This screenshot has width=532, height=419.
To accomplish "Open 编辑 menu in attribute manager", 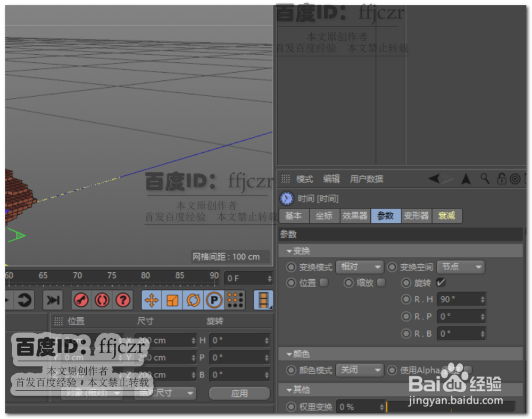I will point(331,179).
